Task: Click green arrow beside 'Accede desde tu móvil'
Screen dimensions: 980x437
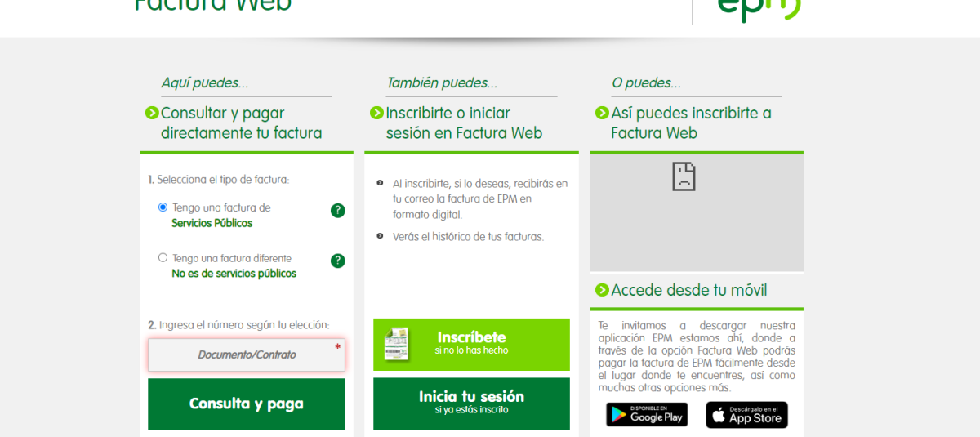Action: click(602, 290)
